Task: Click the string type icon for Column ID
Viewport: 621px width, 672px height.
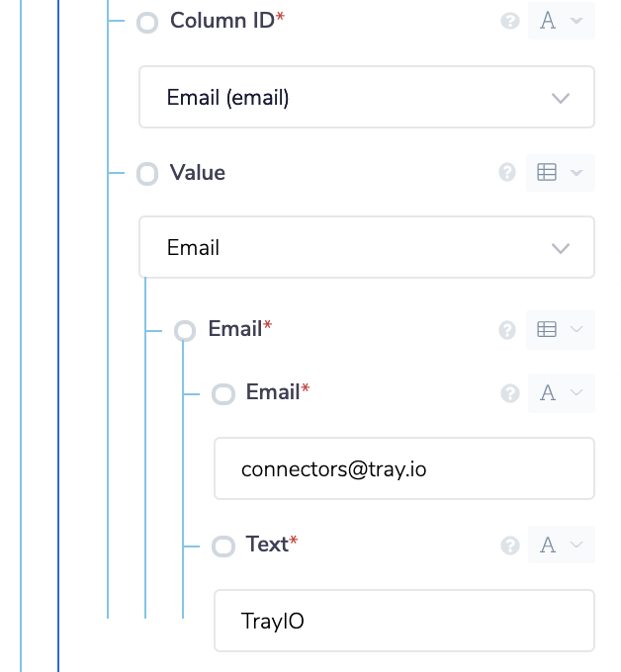Action: point(548,21)
